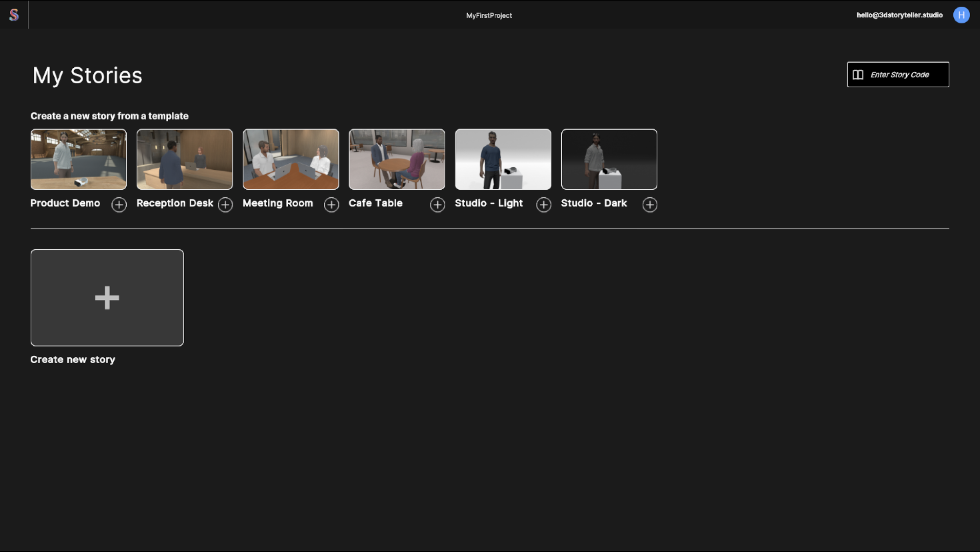Click the hello@3dstoryteller.studio account email
The height and width of the screenshot is (552, 980).
point(899,15)
